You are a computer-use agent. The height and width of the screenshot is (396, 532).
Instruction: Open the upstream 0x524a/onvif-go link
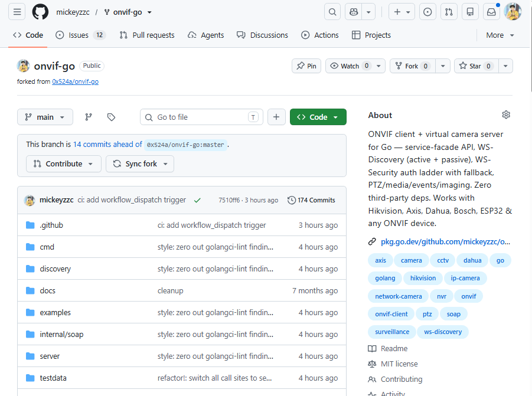[x=76, y=81]
